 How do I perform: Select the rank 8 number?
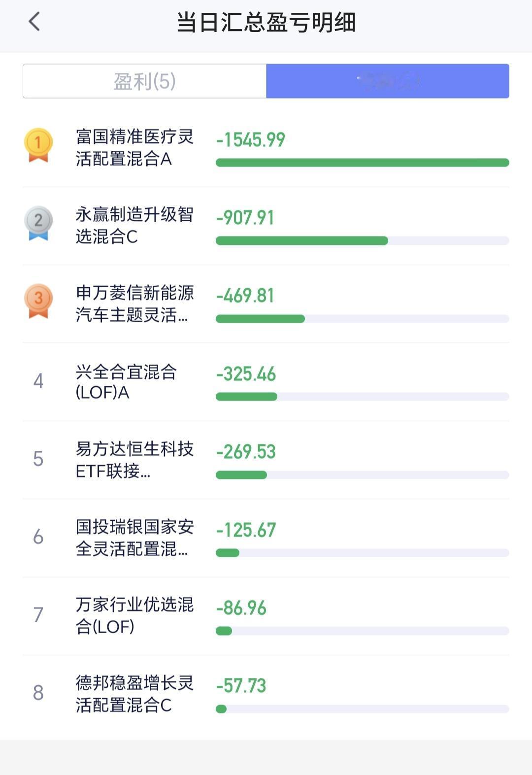tap(38, 693)
